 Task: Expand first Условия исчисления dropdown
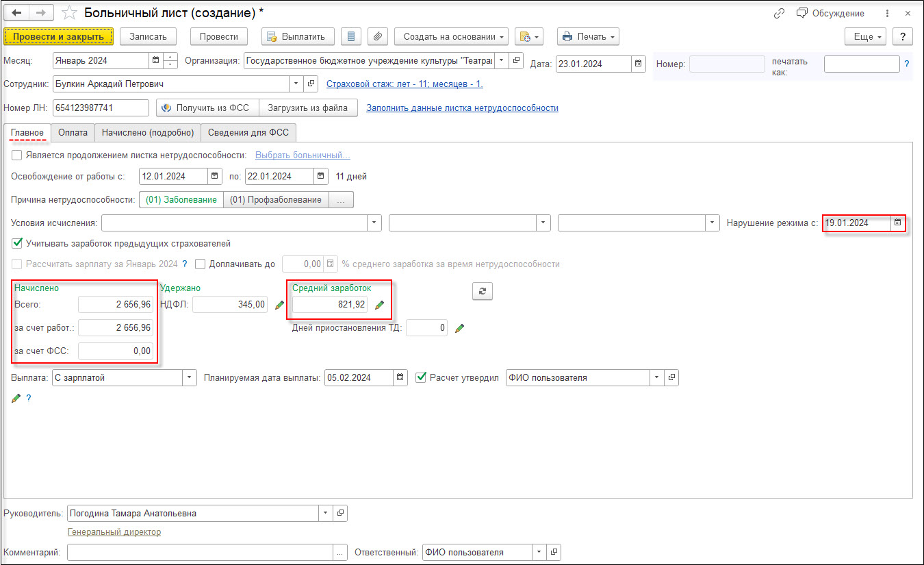click(x=374, y=223)
